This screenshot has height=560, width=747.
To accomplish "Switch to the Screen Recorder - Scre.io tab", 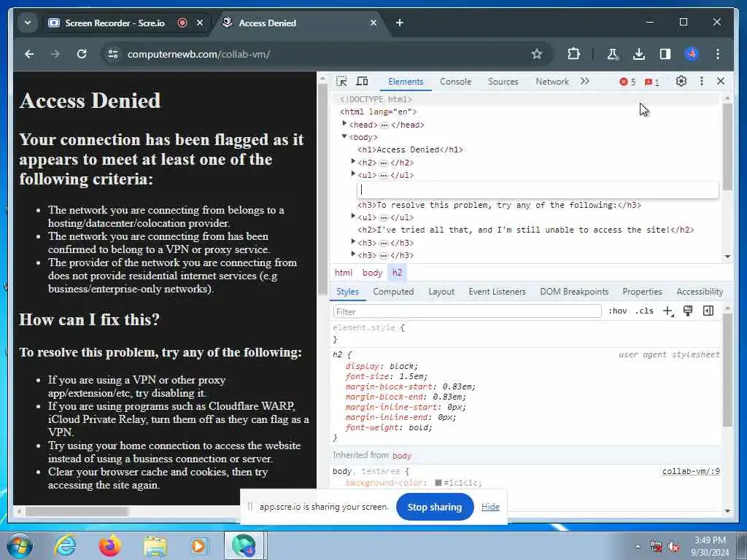I will click(x=115, y=23).
